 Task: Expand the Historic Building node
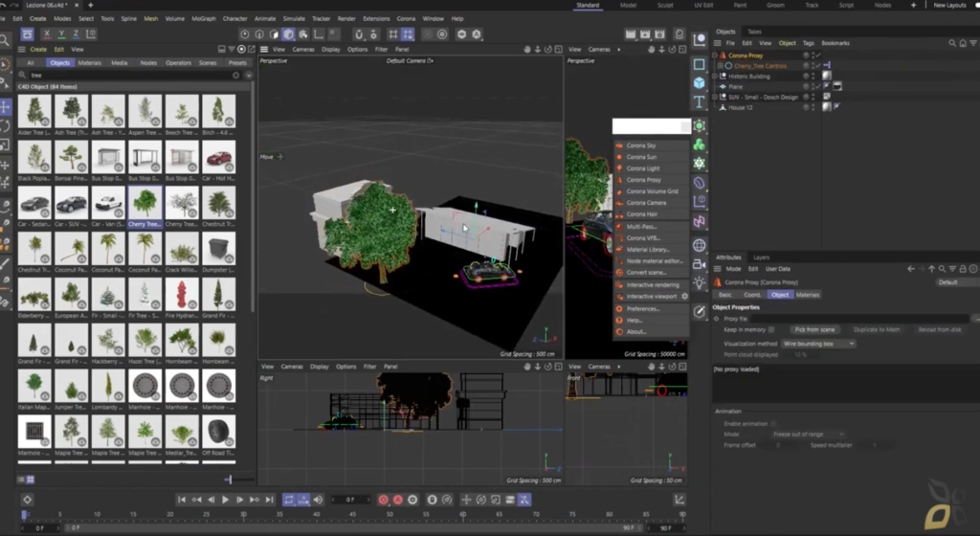(715, 77)
